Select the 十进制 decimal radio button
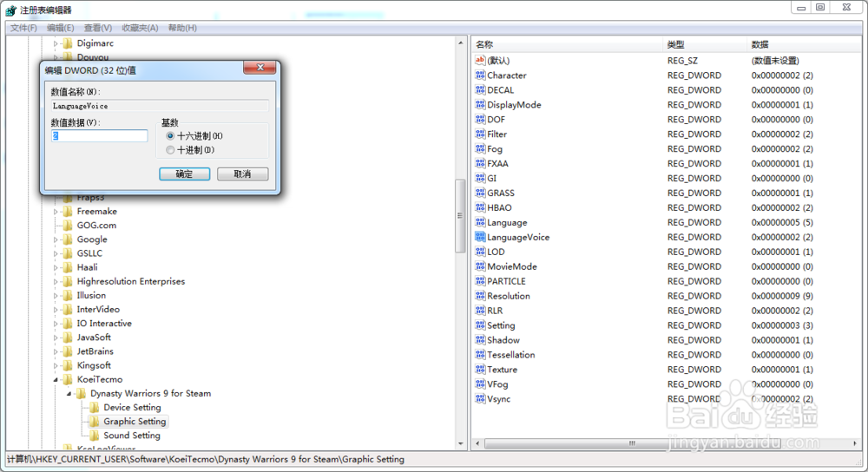 coord(170,150)
